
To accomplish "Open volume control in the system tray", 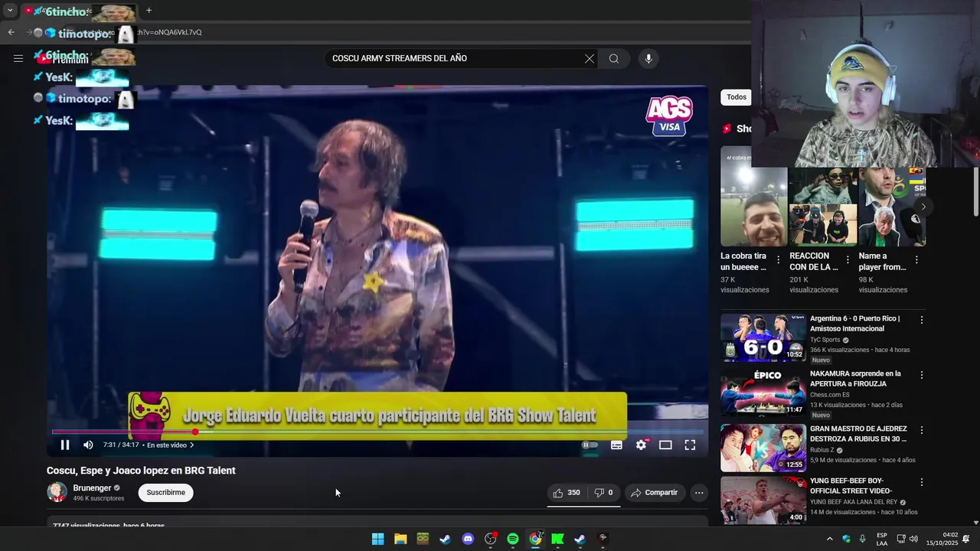I will (913, 539).
